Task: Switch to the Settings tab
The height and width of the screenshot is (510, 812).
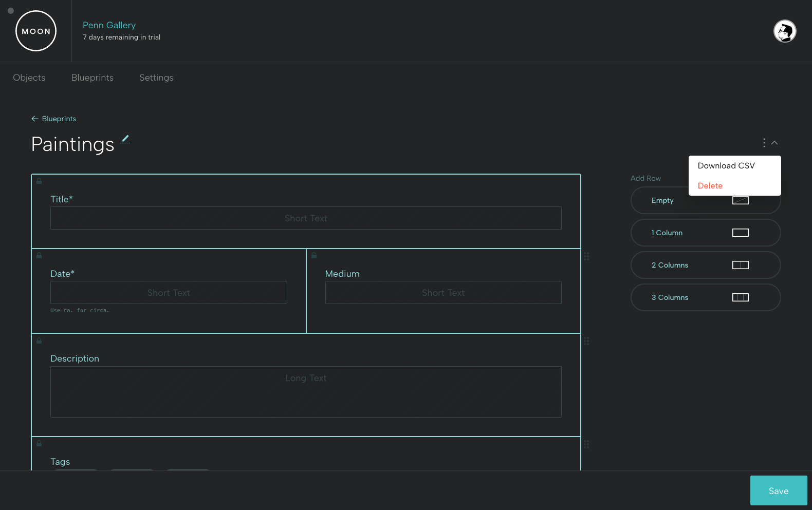Action: [x=156, y=78]
